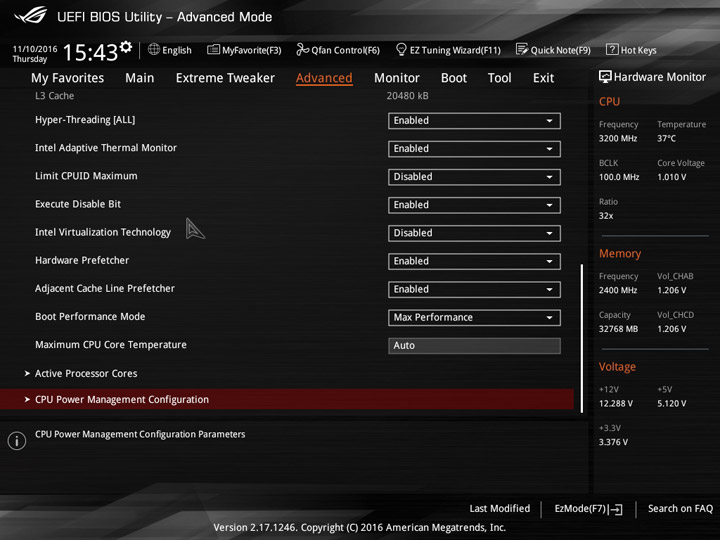
Task: Open the Hyper-Threading [ALL] dropdown
Action: pos(474,121)
